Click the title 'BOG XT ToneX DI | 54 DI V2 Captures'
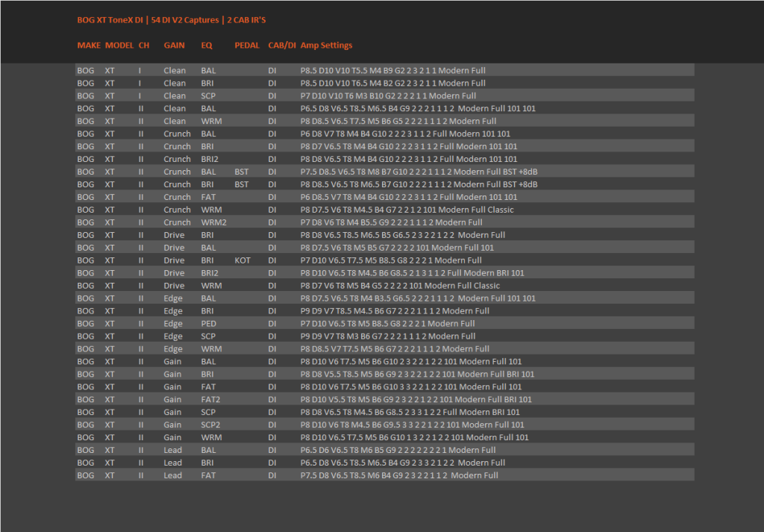764x532 pixels. pos(148,20)
